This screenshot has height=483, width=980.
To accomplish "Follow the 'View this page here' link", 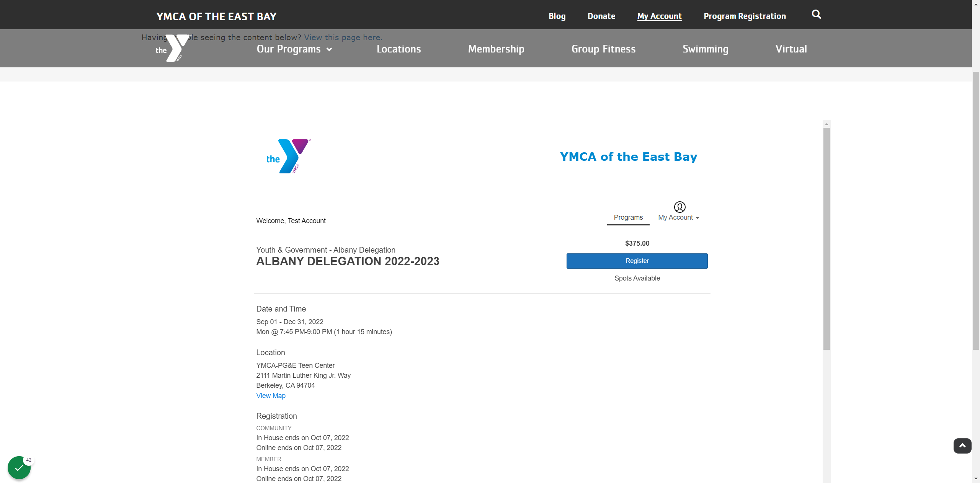I will click(x=343, y=38).
